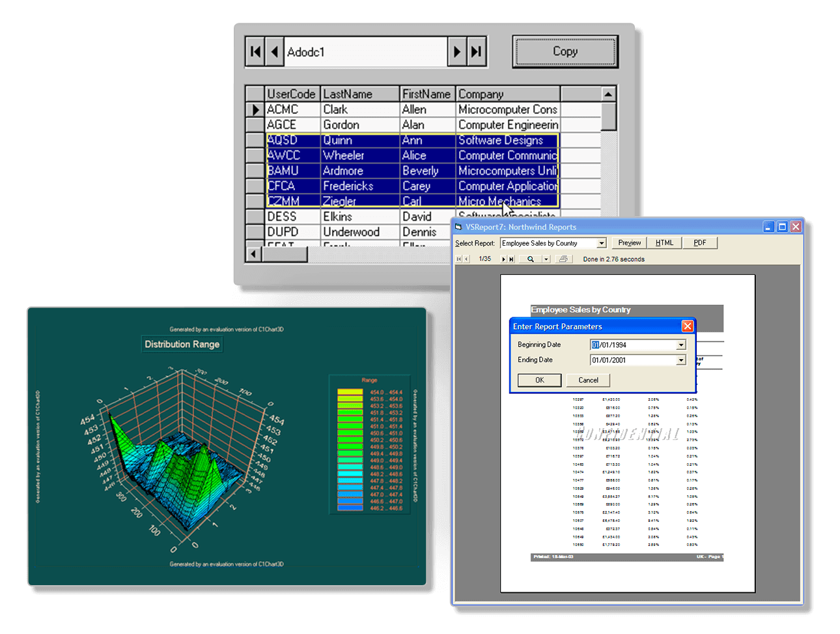Screen dimensions: 840x634
Task: Click the 'DESS' user code cell
Action: [292, 216]
